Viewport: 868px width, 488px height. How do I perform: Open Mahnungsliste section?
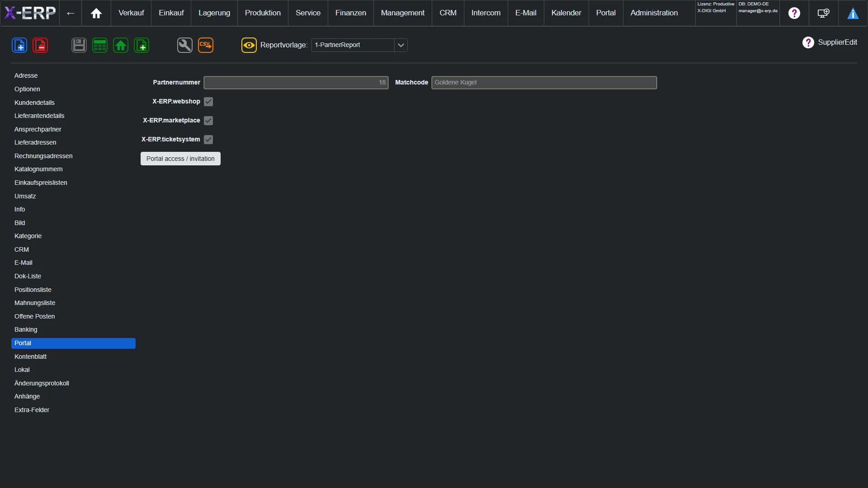tap(73, 303)
